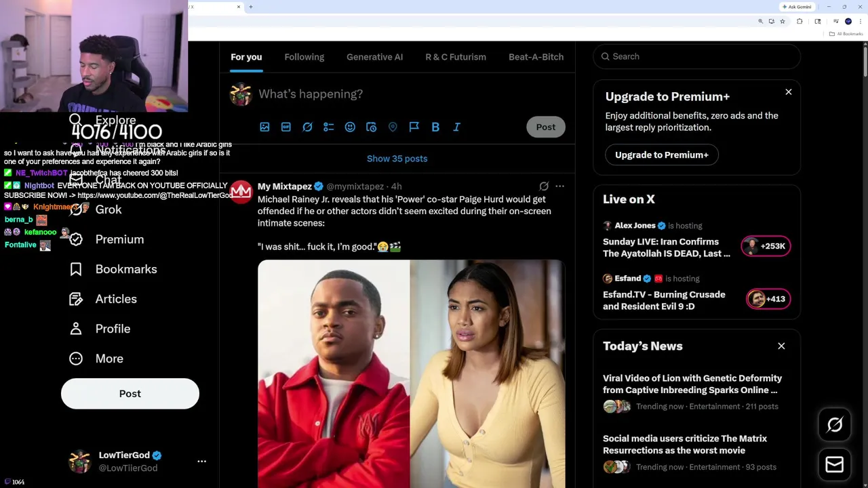Click the flag icon in composer toolbar
This screenshot has height=488, width=868.
pos(414,127)
